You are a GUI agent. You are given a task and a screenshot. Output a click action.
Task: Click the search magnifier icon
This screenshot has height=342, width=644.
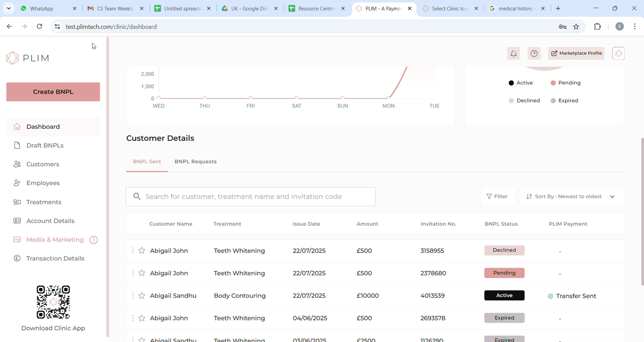(x=137, y=197)
